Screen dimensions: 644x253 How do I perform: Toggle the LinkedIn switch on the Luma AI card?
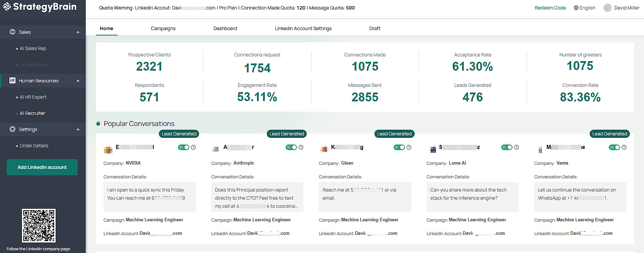point(506,147)
